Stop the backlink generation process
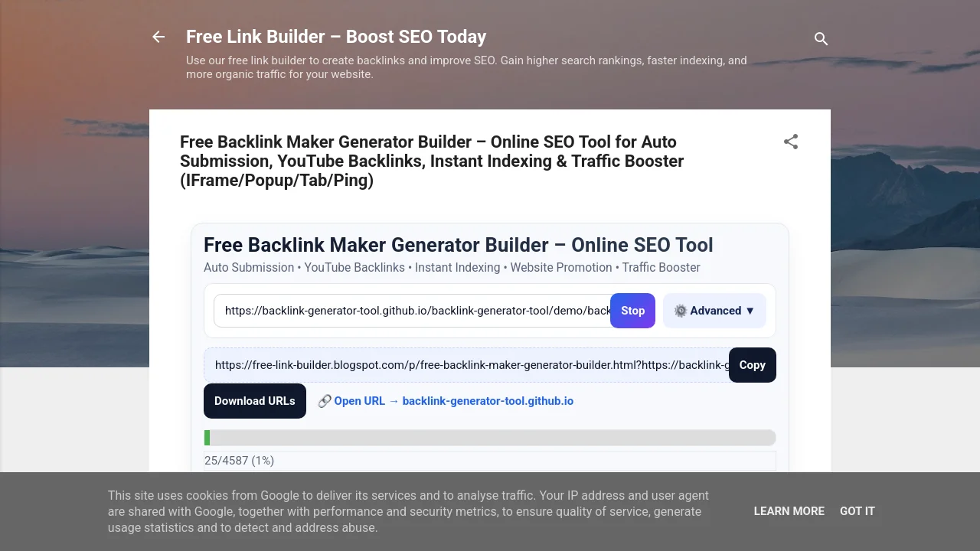The image size is (980, 551). tap(632, 311)
